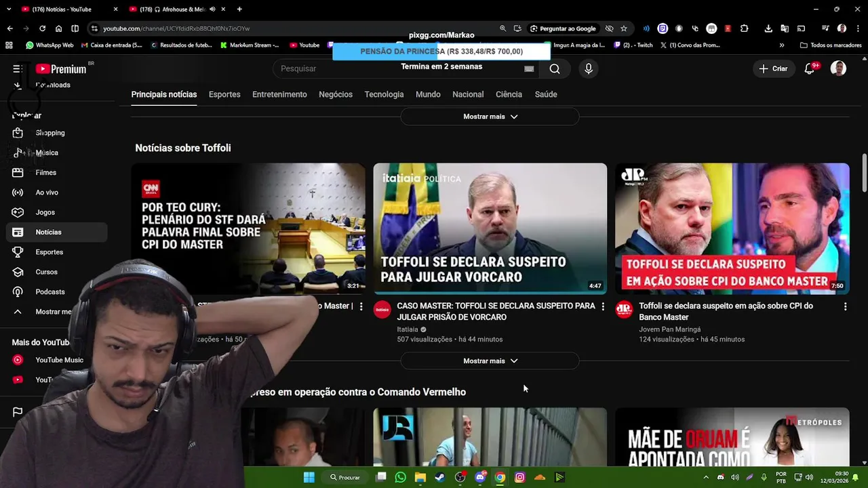This screenshot has width=868, height=488.
Task: Select Principais notícias tab
Action: 164,94
